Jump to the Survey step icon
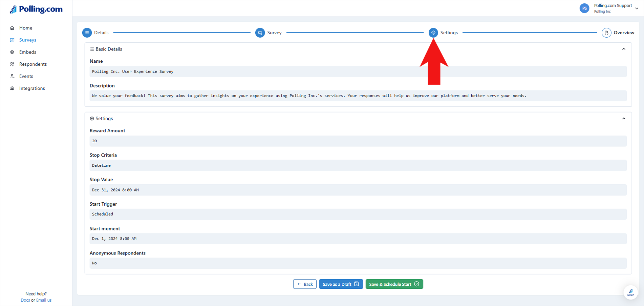Viewport: 644px width, 306px height. [x=260, y=33]
